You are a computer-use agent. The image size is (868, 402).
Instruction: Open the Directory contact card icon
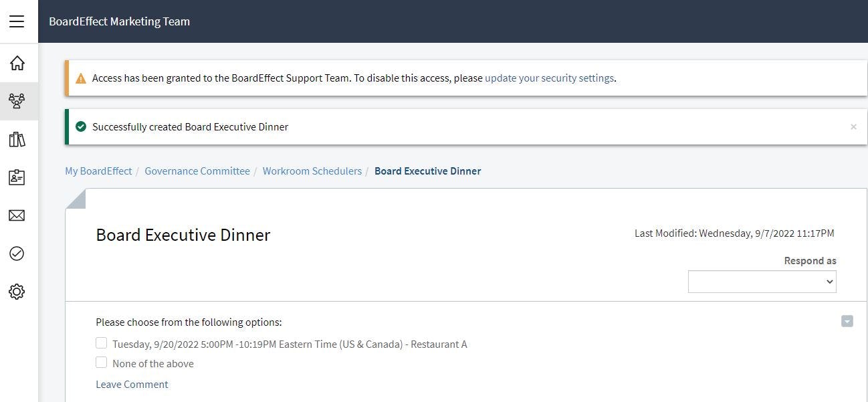(x=17, y=177)
